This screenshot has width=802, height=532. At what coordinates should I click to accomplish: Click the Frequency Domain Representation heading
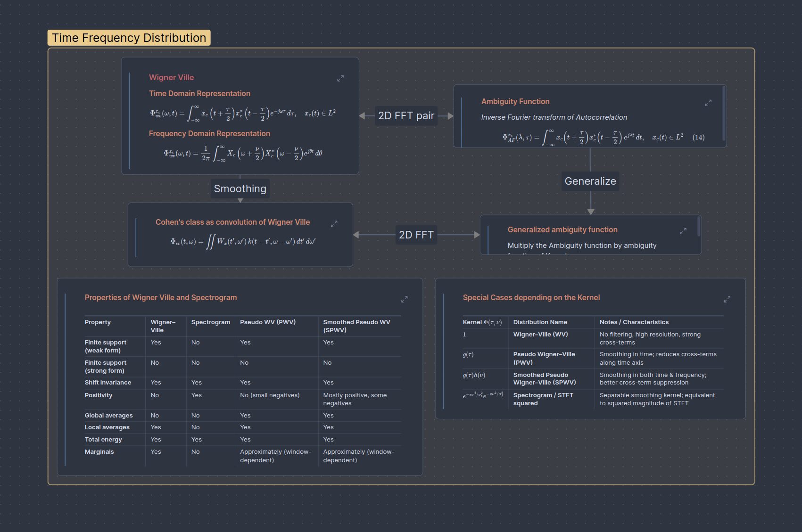click(209, 133)
